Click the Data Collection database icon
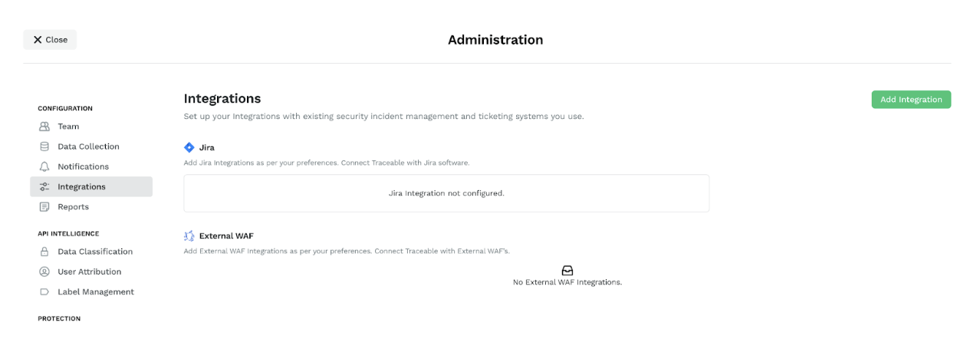 tap(44, 146)
